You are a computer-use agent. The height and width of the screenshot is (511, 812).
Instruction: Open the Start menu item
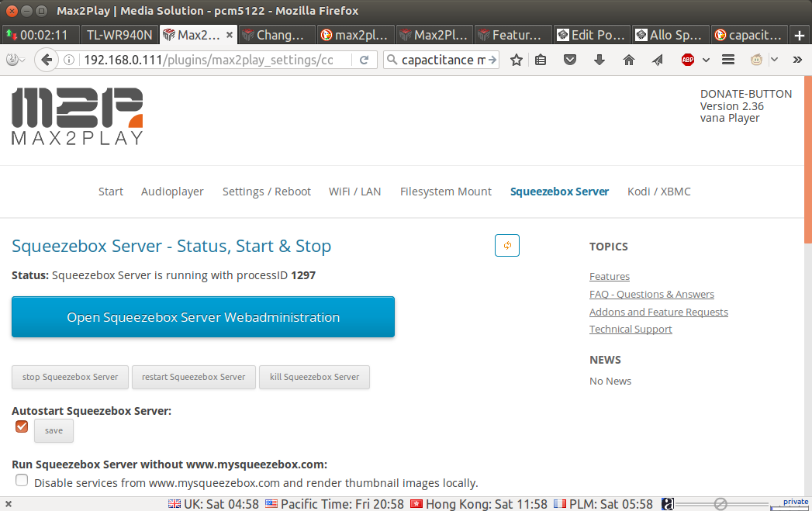click(111, 192)
